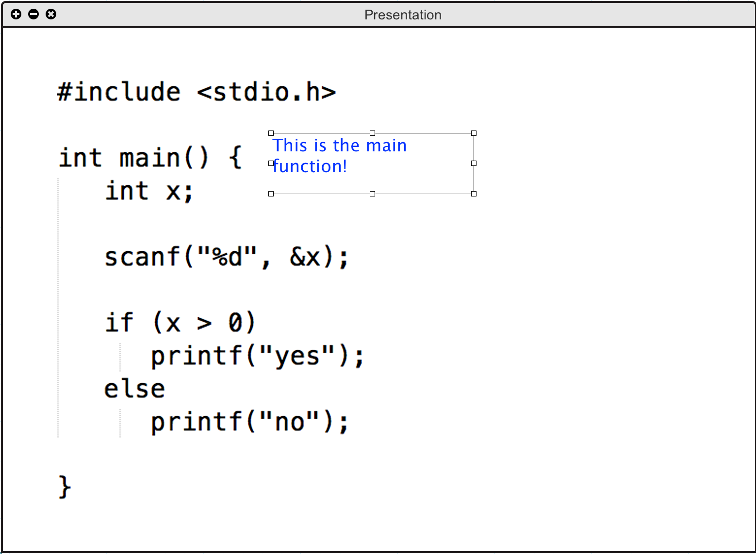Click the minus icon in the title bar

pos(33,14)
